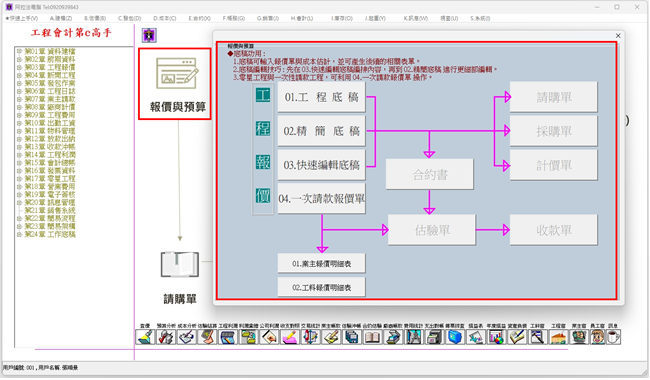Open B.估價(B) menu
650x380 pixels.
(x=95, y=18)
